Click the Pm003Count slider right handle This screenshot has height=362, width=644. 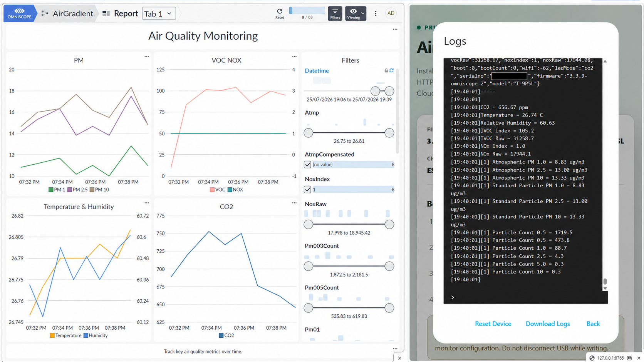pos(389,266)
